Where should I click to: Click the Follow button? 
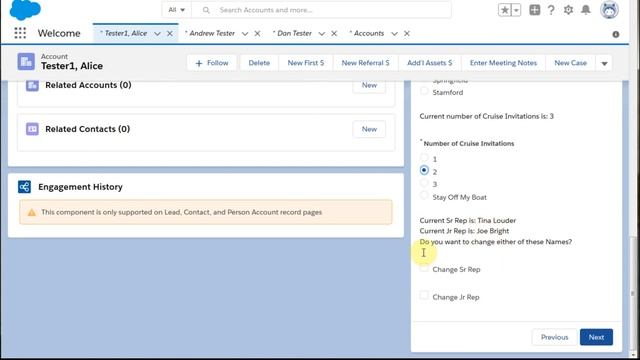tap(212, 63)
